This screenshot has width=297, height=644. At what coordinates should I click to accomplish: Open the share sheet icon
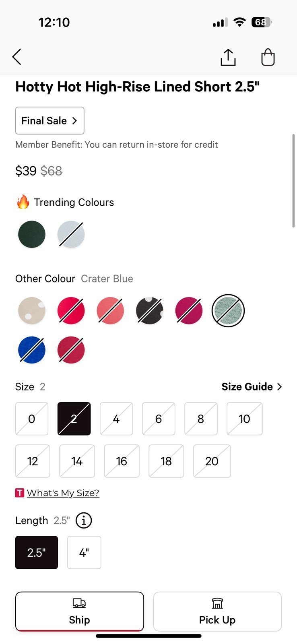coord(228,57)
